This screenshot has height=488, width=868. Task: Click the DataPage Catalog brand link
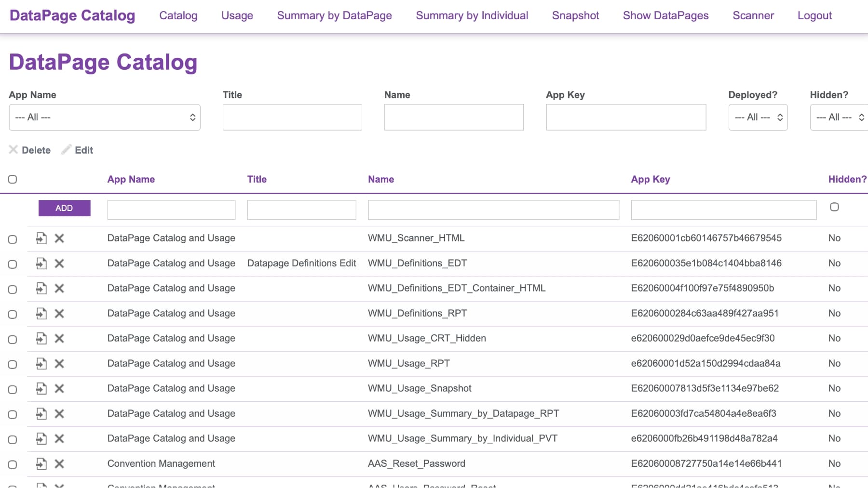click(72, 15)
